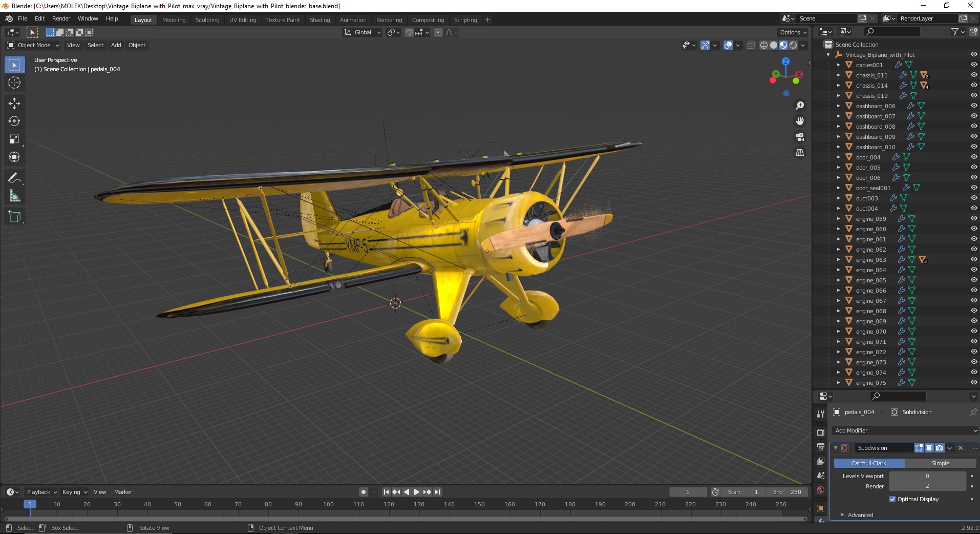Remove the Subdivision modifier
This screenshot has width=980, height=534.
[961, 448]
